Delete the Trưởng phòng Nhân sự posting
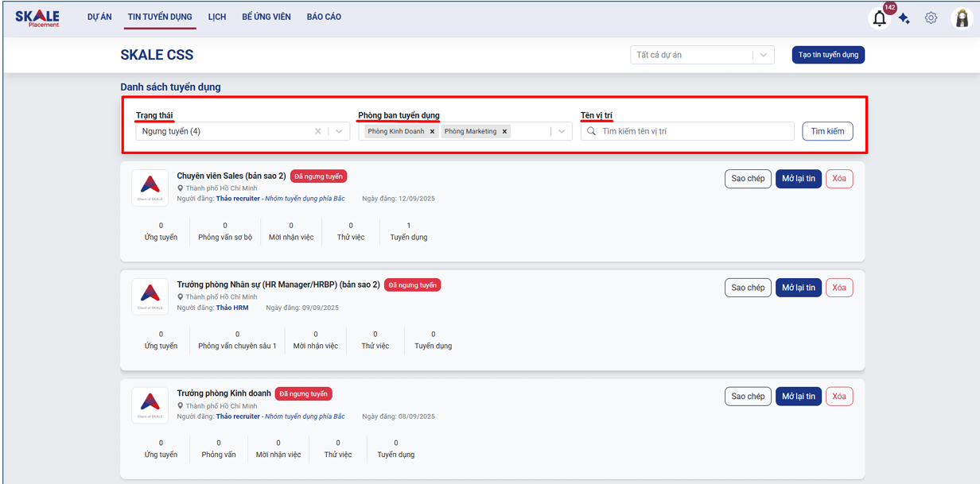The width and height of the screenshot is (980, 484). tap(839, 288)
